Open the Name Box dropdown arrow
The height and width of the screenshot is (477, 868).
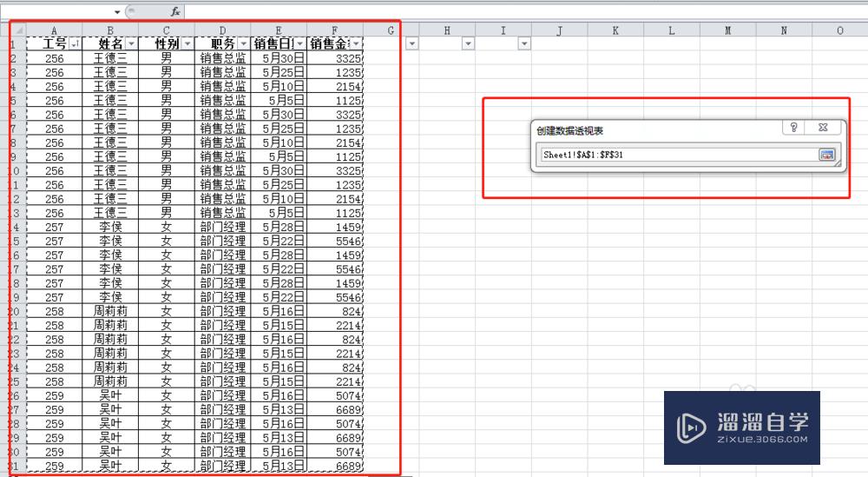click(117, 11)
